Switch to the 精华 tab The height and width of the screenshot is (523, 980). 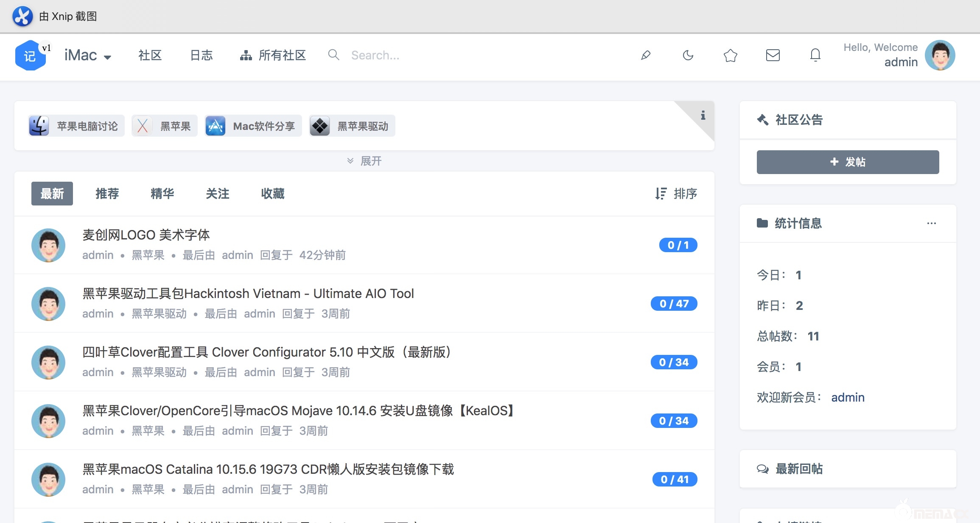pyautogui.click(x=162, y=194)
